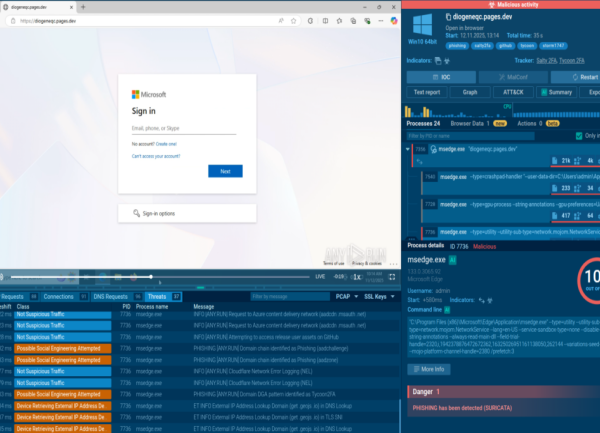Switch to the Requests tab
Screen dimensions: 600x433
click(18, 296)
